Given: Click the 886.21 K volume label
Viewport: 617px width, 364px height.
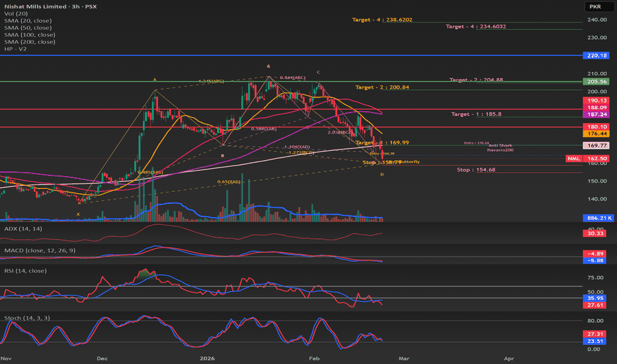Looking at the screenshot, I should (x=598, y=218).
